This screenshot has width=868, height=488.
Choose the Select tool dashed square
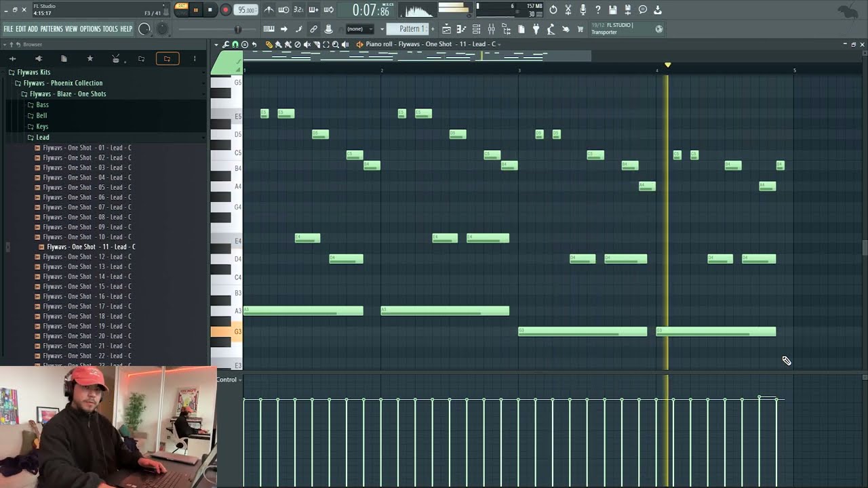[326, 45]
